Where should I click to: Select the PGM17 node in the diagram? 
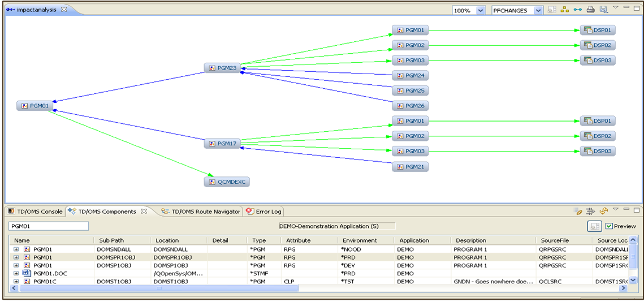pyautogui.click(x=222, y=144)
